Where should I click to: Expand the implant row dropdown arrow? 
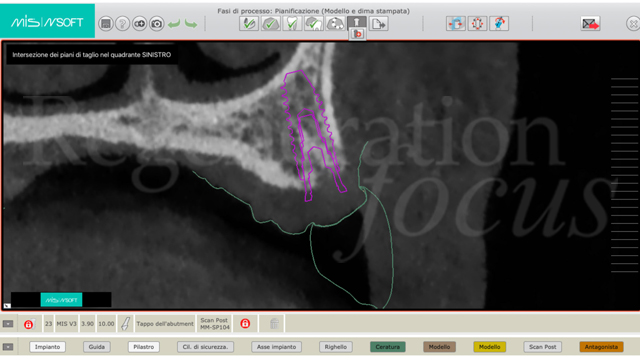tap(8, 324)
